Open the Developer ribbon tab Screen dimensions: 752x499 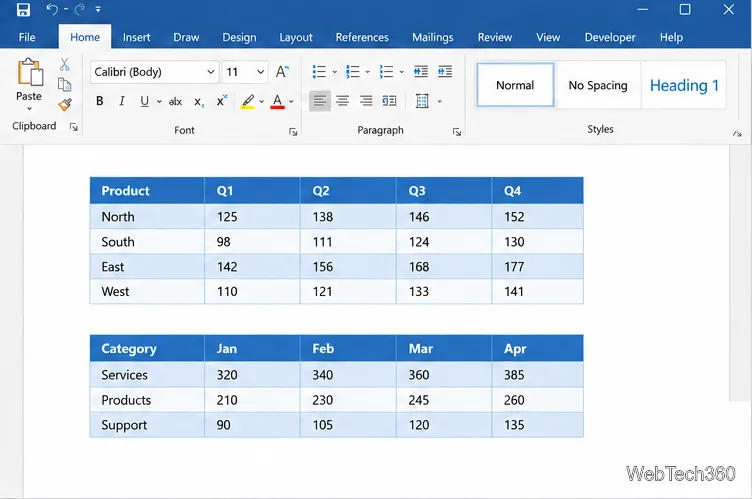coord(610,37)
